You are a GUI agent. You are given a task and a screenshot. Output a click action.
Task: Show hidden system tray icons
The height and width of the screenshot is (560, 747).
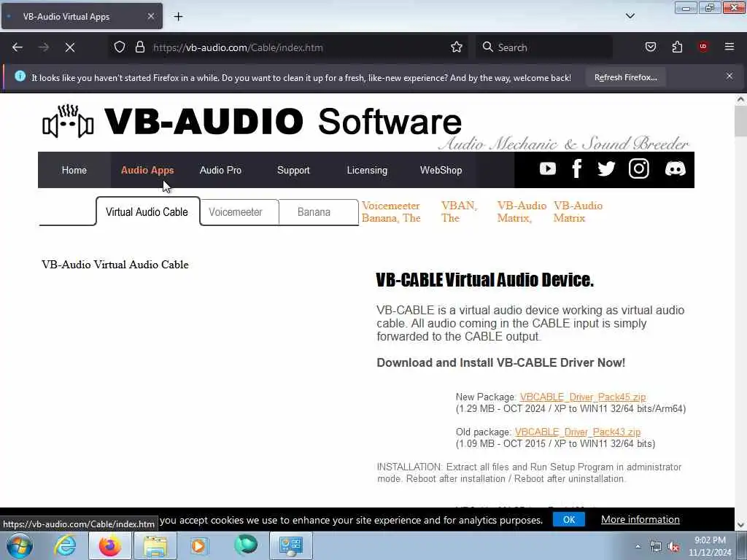(x=638, y=547)
